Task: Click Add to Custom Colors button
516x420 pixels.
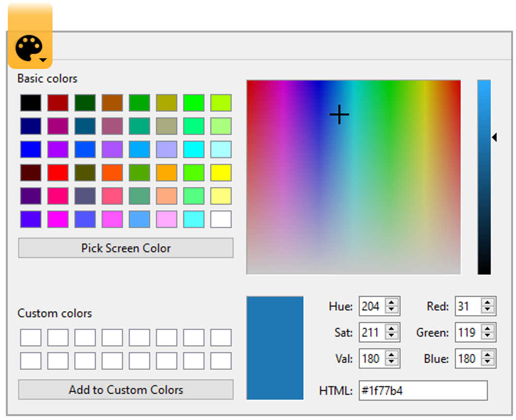Action: pos(126,390)
